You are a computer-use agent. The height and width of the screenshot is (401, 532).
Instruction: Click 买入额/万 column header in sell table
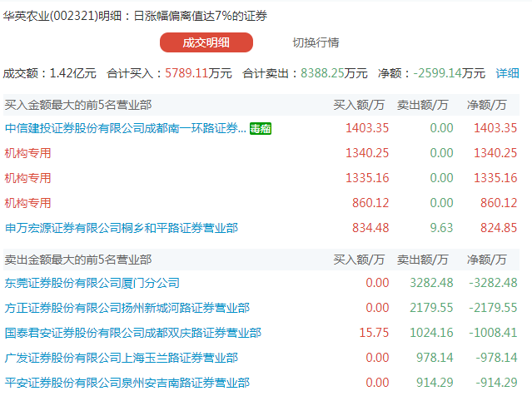pos(359,260)
